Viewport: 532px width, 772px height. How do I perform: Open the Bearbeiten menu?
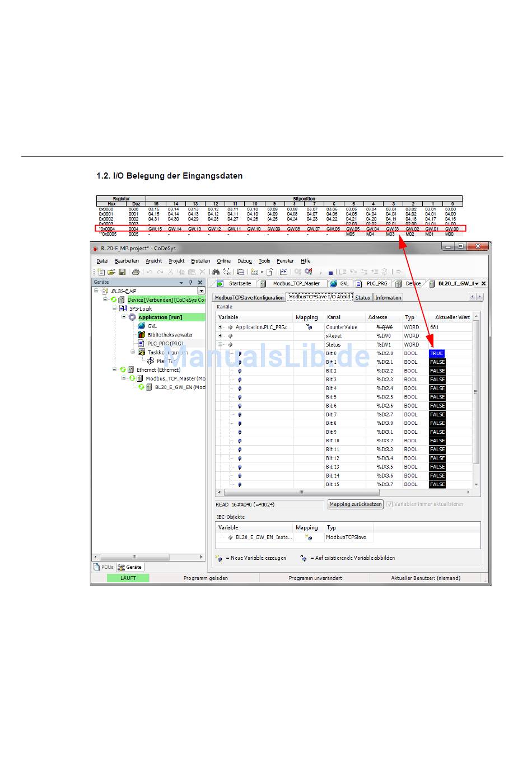point(127,261)
